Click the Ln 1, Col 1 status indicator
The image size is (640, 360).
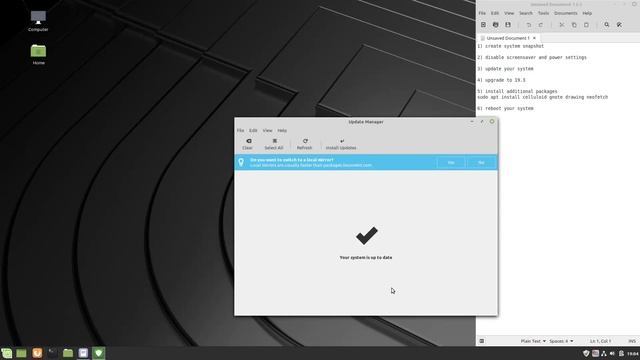click(600, 341)
